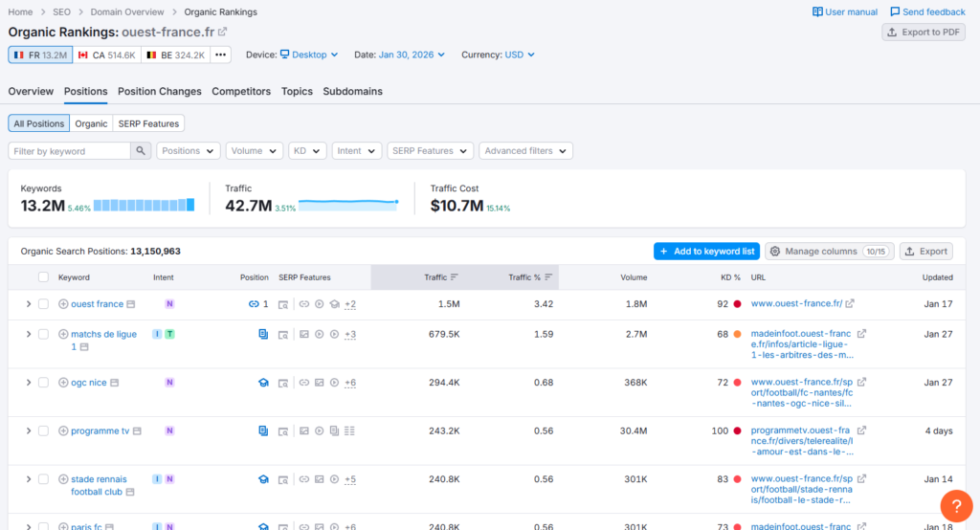Click knowledge panel position icon in stade rennais row

[x=263, y=479]
